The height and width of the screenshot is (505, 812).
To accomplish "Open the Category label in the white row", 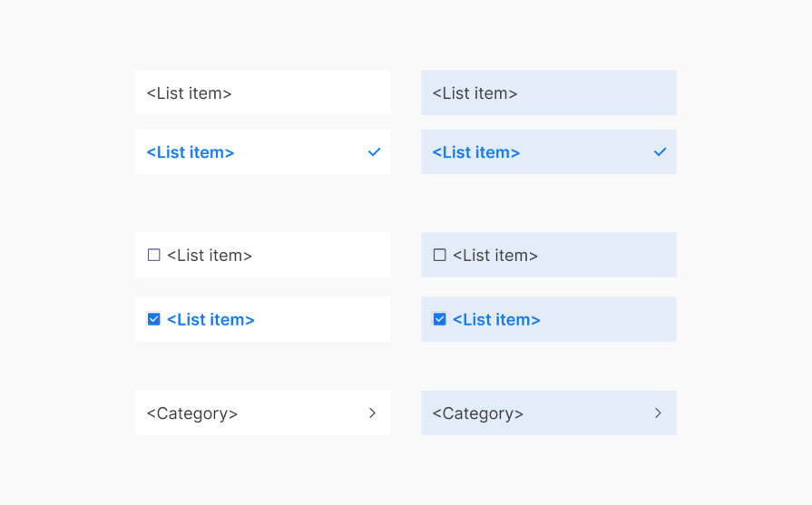I will 192,413.
